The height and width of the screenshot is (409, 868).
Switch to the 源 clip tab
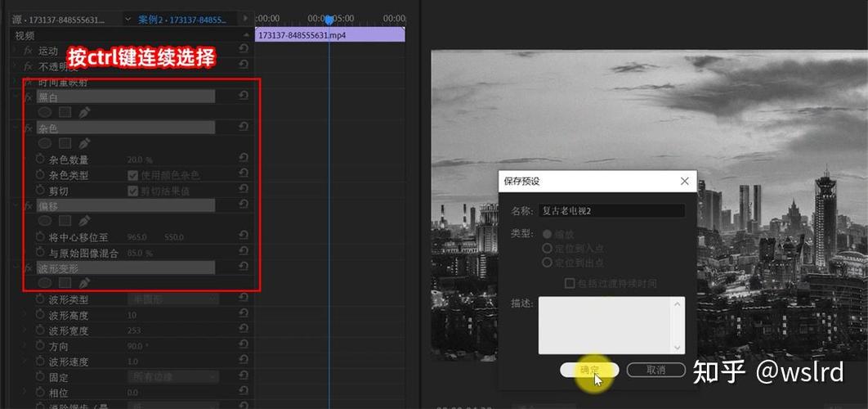point(59,20)
